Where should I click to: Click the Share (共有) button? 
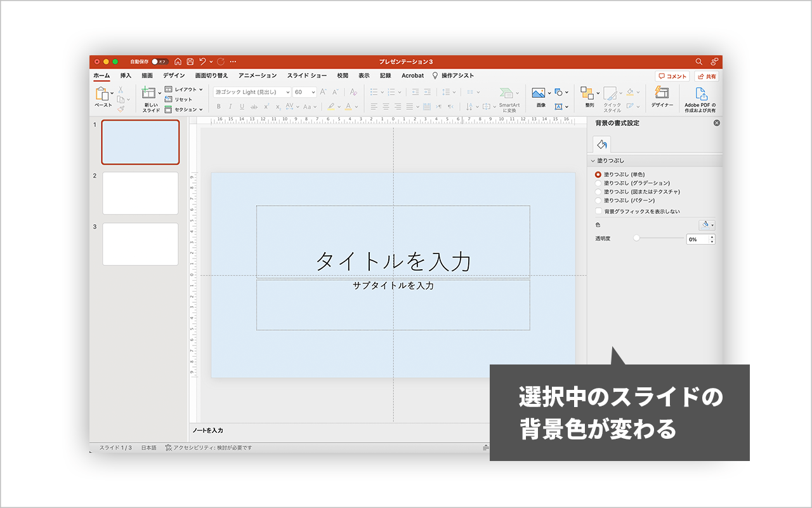coord(707,76)
